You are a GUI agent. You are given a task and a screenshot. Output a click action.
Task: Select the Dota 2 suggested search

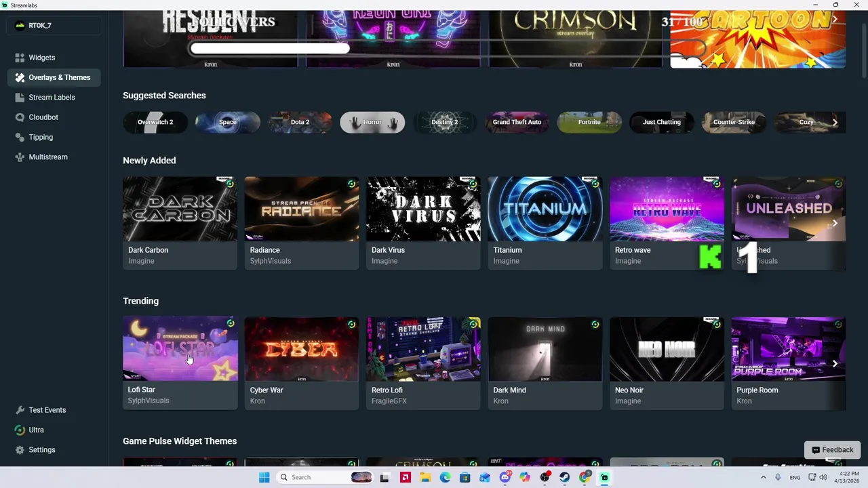point(300,123)
